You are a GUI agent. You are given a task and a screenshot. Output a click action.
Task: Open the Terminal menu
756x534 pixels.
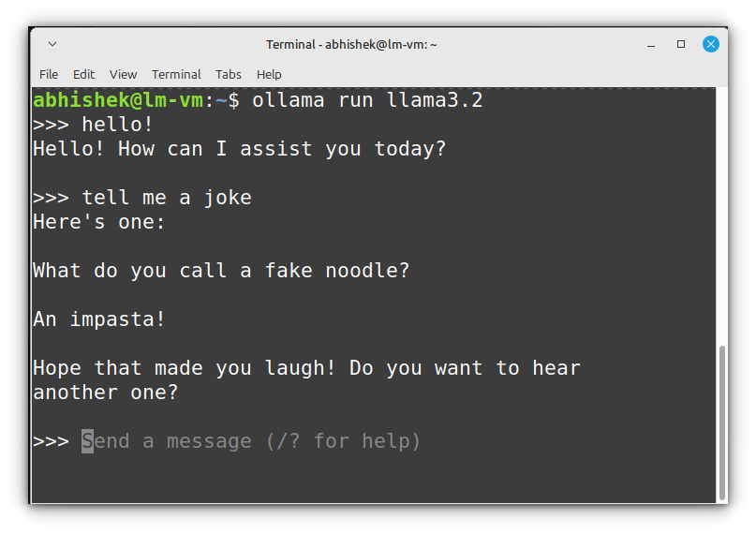coord(176,74)
